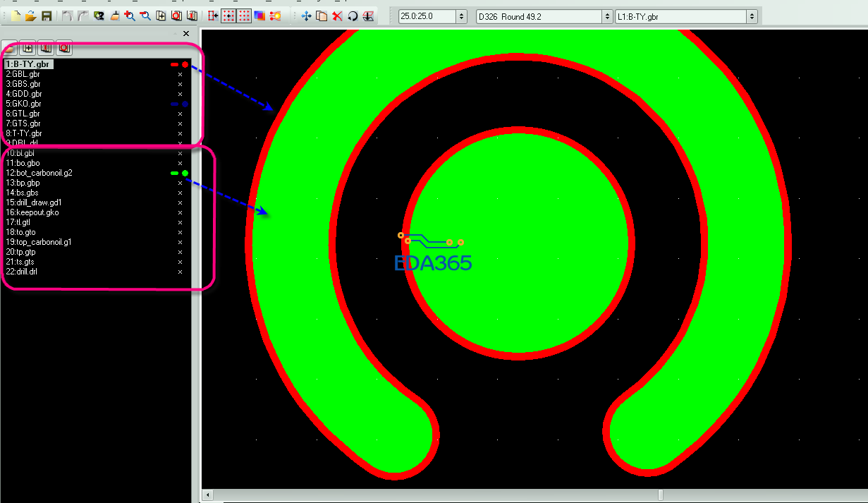This screenshot has height=503, width=868.
Task: Toggle visibility mark for 3:GBS.gbr layer
Action: (x=180, y=84)
